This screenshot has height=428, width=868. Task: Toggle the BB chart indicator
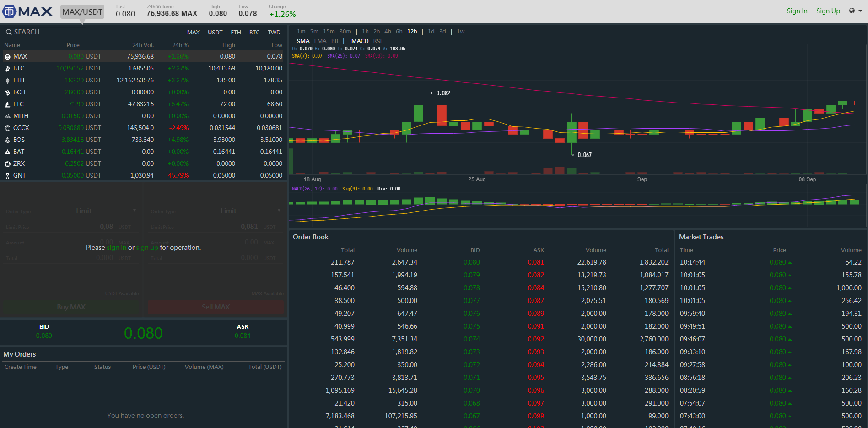pos(335,41)
